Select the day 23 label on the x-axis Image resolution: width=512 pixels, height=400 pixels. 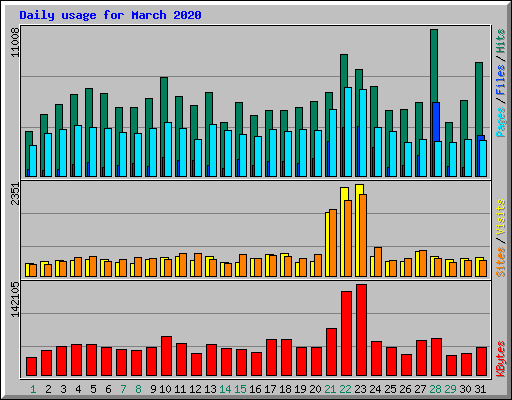coord(360,389)
